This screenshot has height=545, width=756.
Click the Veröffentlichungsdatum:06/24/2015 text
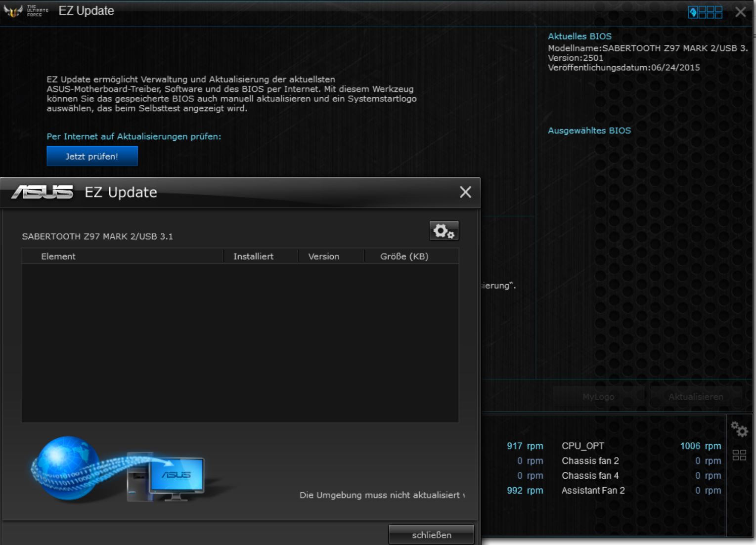tap(623, 67)
